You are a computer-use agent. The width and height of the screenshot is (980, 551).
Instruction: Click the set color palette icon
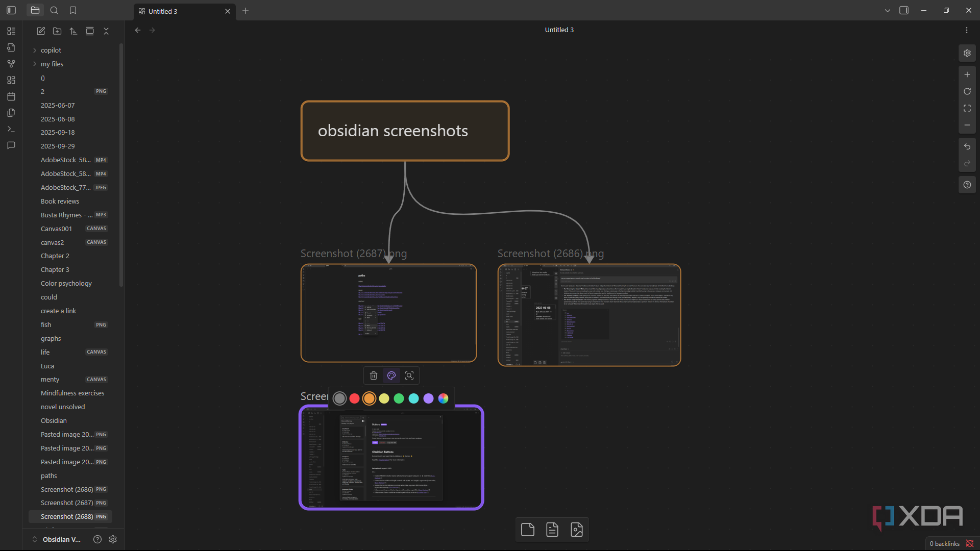coord(391,375)
